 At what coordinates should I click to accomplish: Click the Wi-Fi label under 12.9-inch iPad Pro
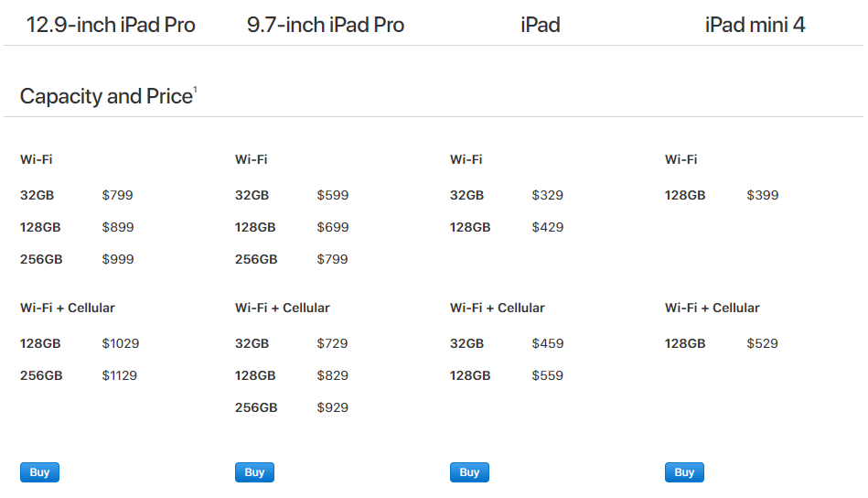point(37,159)
